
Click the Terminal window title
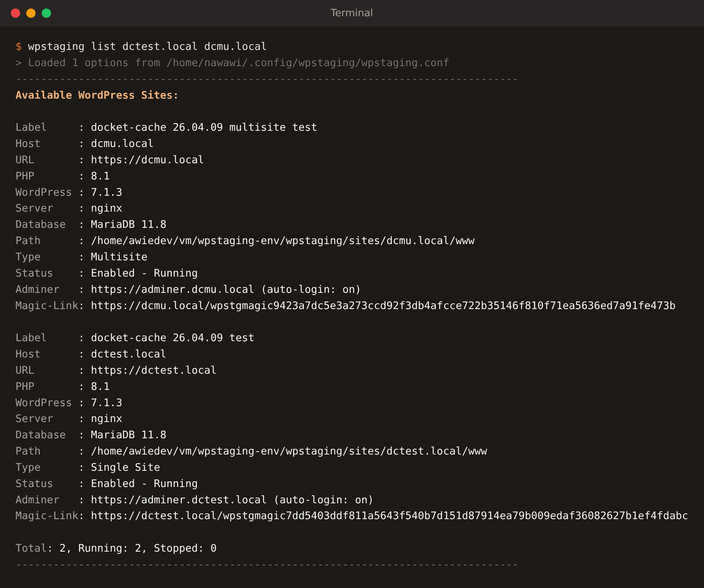[x=352, y=13]
